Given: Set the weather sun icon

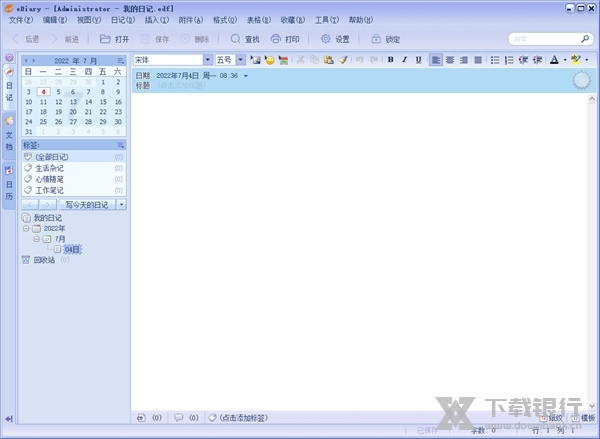Looking at the screenshot, I should tap(581, 80).
